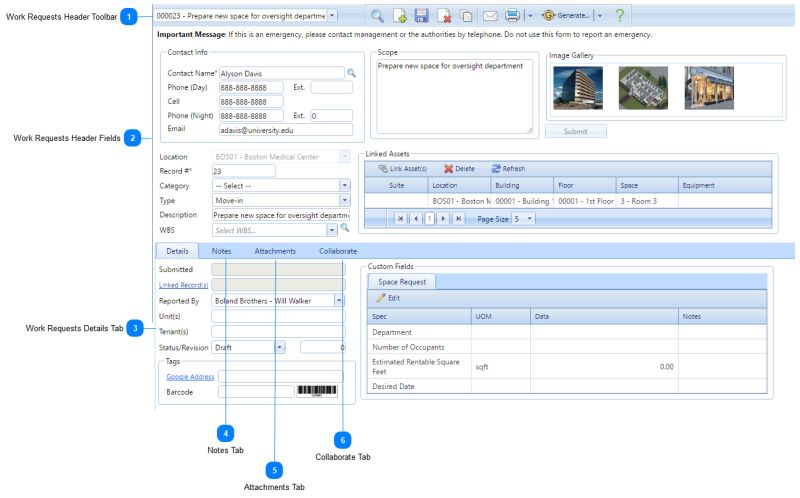Select the Space Request custom fields tab
Image resolution: width=800 pixels, height=498 pixels.
tap(402, 282)
